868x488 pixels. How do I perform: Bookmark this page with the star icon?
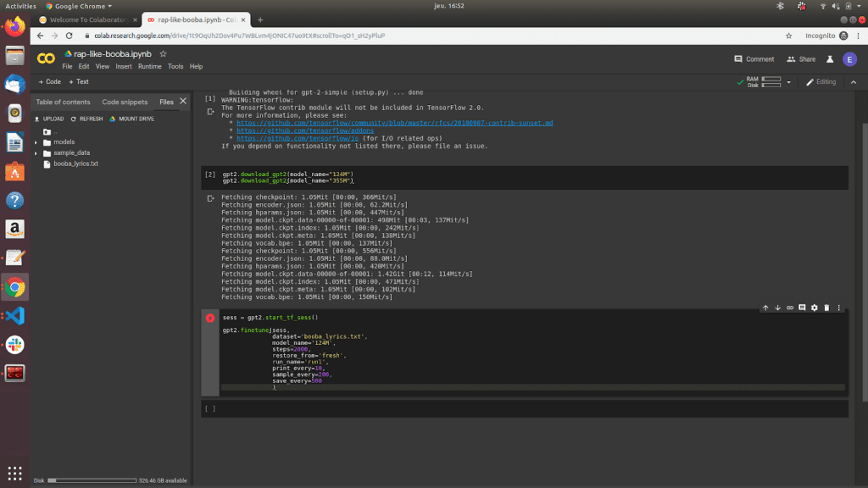point(789,36)
